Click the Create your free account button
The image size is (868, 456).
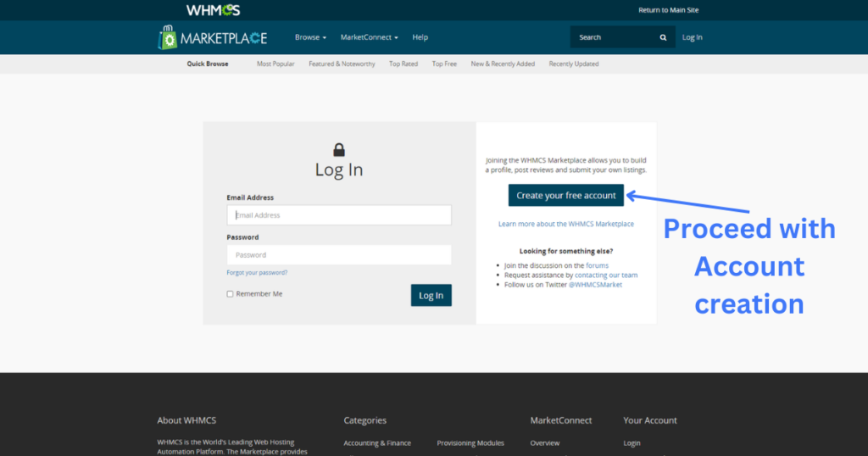pyautogui.click(x=565, y=195)
